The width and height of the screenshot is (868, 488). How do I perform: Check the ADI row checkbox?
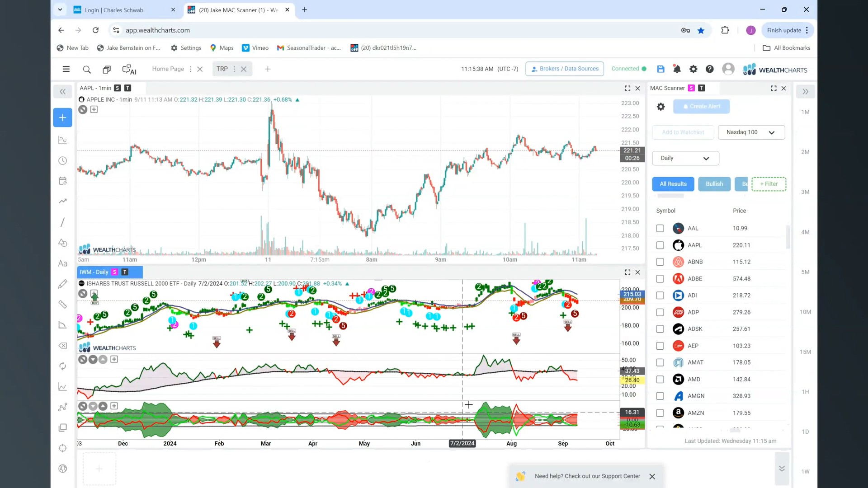click(660, 296)
